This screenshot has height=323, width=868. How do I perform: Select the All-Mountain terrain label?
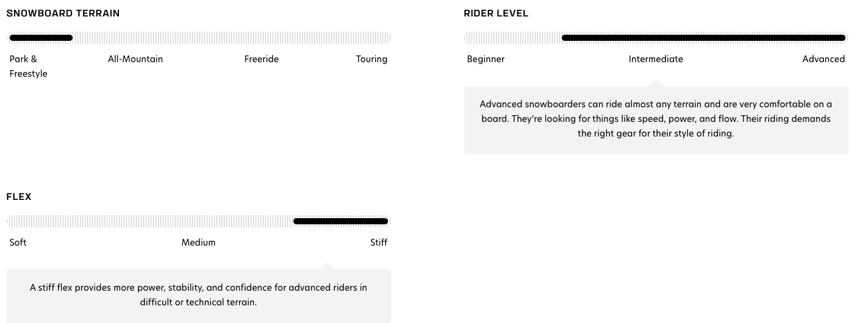coord(135,59)
